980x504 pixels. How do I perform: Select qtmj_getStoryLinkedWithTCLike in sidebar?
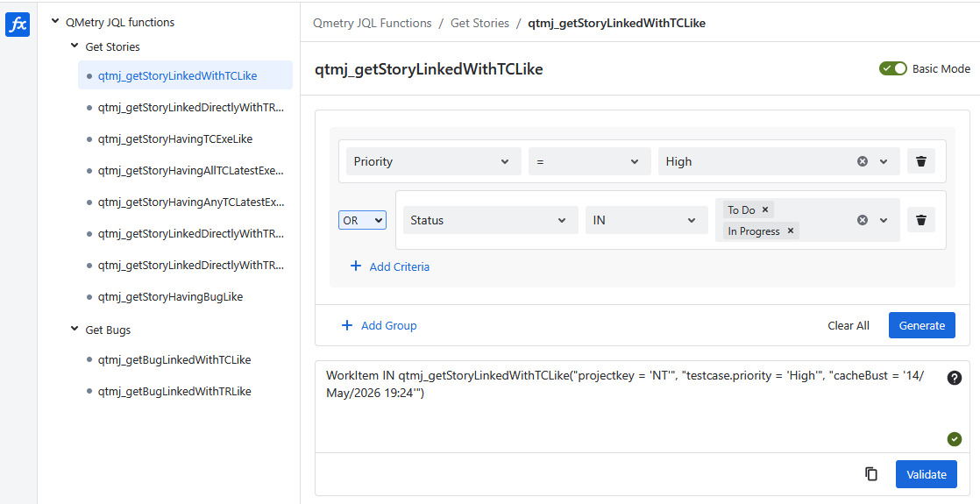coord(185,75)
